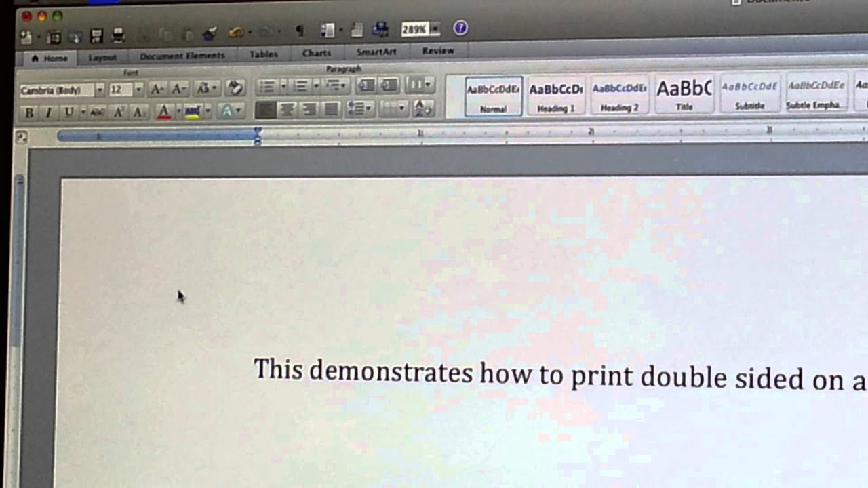
Task: Click the font size 12 field
Action: tap(120, 89)
